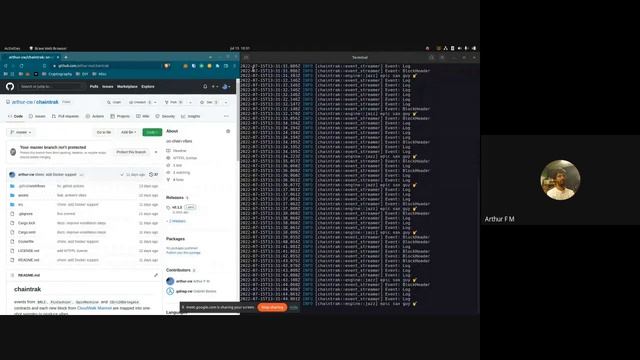The width and height of the screenshot is (640, 360).
Task: Open the Releases heading link
Action: pyautogui.click(x=175, y=198)
